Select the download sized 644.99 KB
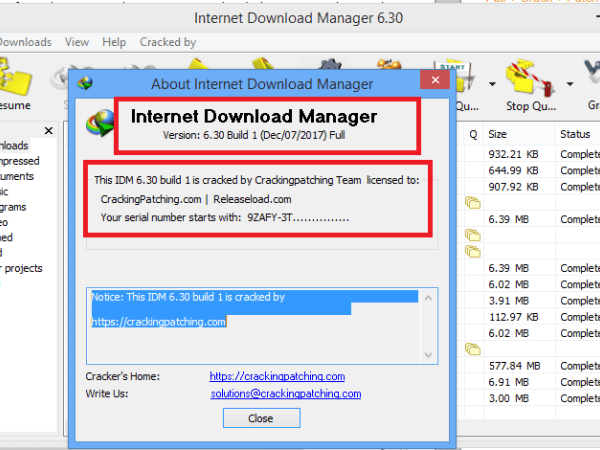The image size is (600, 450). [513, 171]
